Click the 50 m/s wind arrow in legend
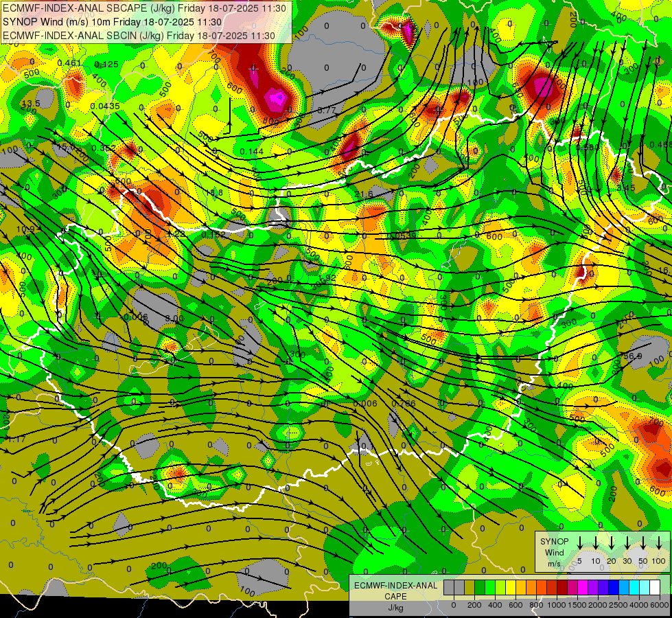Viewport: 672px width, 618px height. coord(643,543)
